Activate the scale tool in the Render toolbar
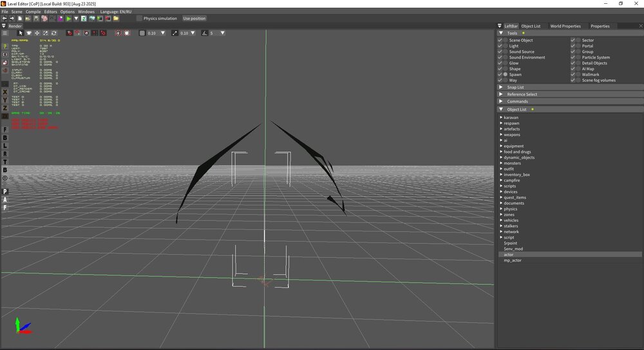 pyautogui.click(x=45, y=33)
